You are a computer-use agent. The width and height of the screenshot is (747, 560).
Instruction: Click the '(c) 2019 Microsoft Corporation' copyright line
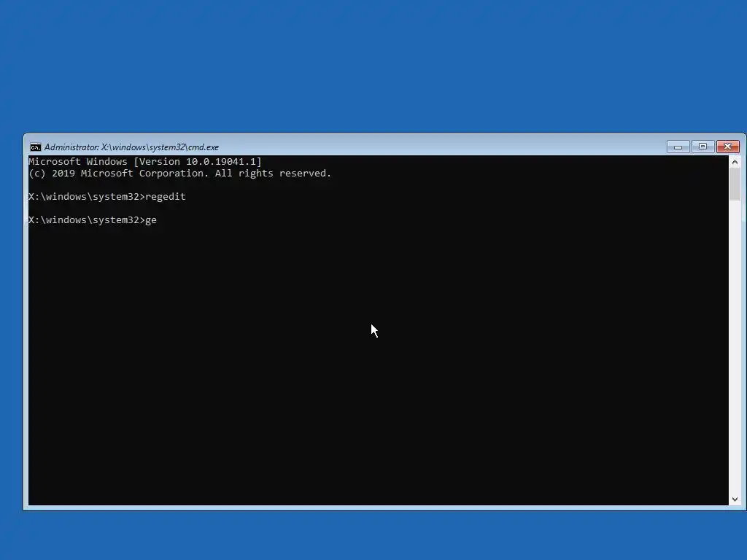tap(179, 174)
